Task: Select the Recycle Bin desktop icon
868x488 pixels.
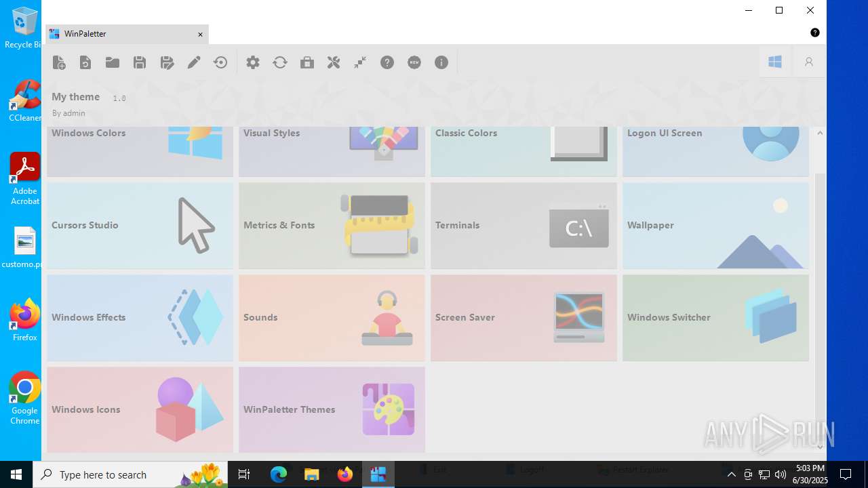Action: 24,28
